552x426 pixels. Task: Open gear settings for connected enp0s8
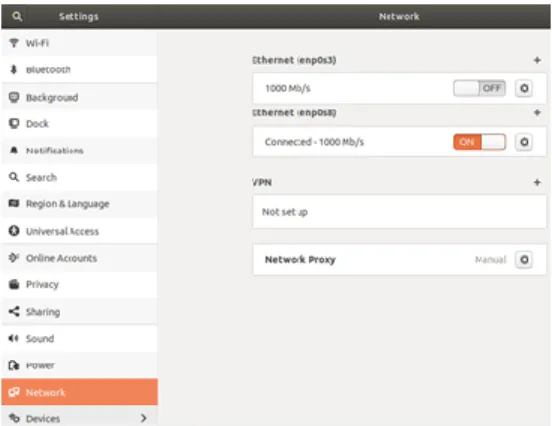pyautogui.click(x=524, y=142)
